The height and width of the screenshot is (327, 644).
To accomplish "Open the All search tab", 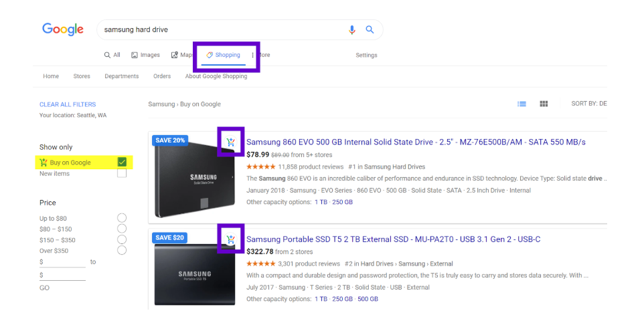I will [112, 55].
